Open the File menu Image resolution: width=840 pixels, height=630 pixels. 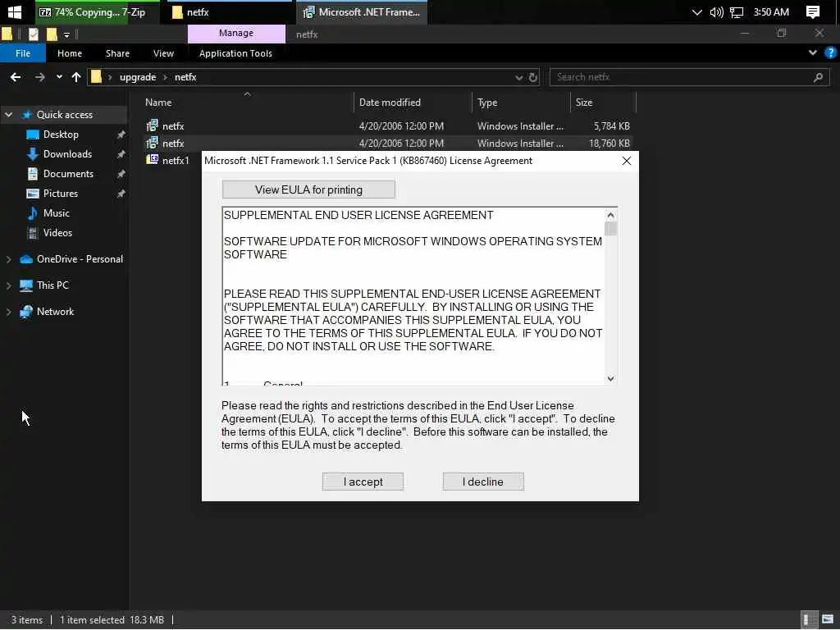point(22,53)
